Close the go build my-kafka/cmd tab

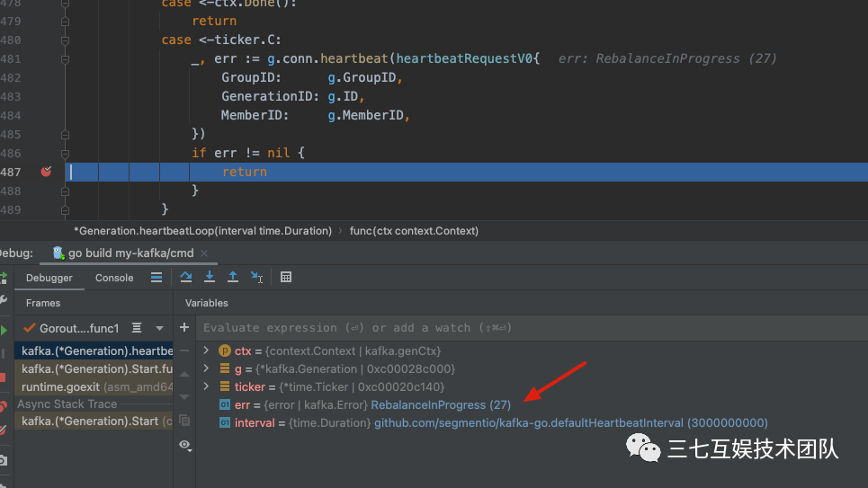coord(204,253)
